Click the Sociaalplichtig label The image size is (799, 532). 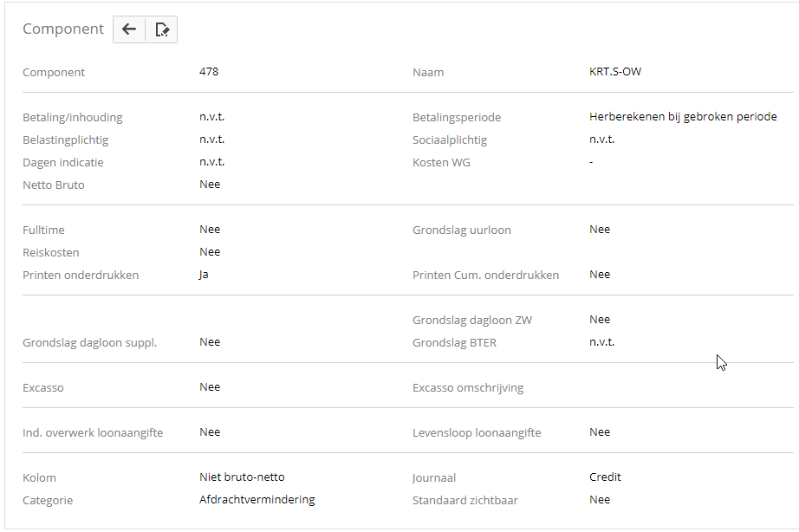tap(450, 139)
